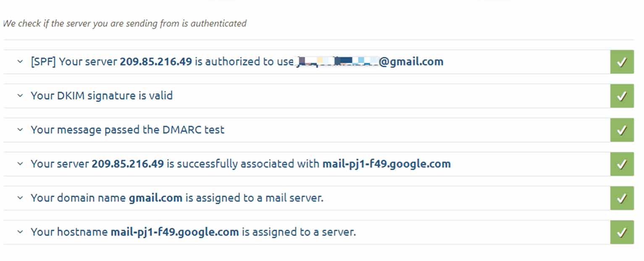Click the hostname in 'assigned to a server' row
Image resolution: width=644 pixels, height=261 pixels.
point(174,232)
